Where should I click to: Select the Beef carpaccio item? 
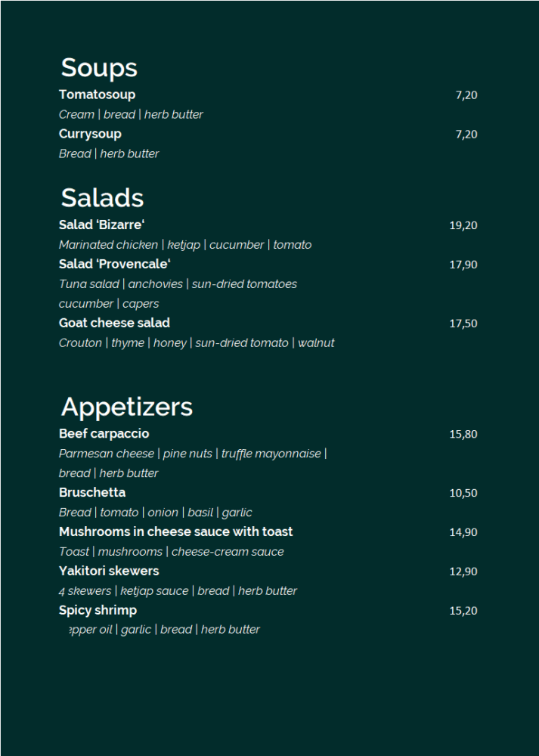(104, 433)
